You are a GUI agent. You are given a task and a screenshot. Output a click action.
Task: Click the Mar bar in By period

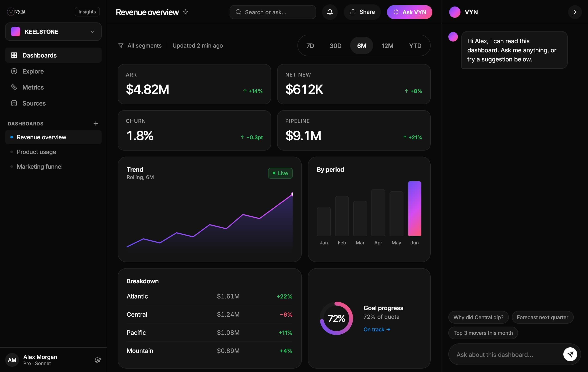(x=360, y=218)
